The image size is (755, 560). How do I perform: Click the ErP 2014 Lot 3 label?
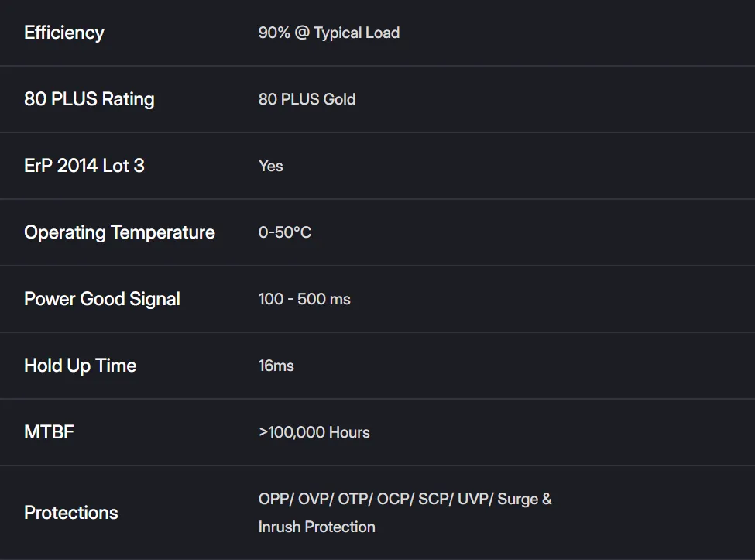(84, 166)
